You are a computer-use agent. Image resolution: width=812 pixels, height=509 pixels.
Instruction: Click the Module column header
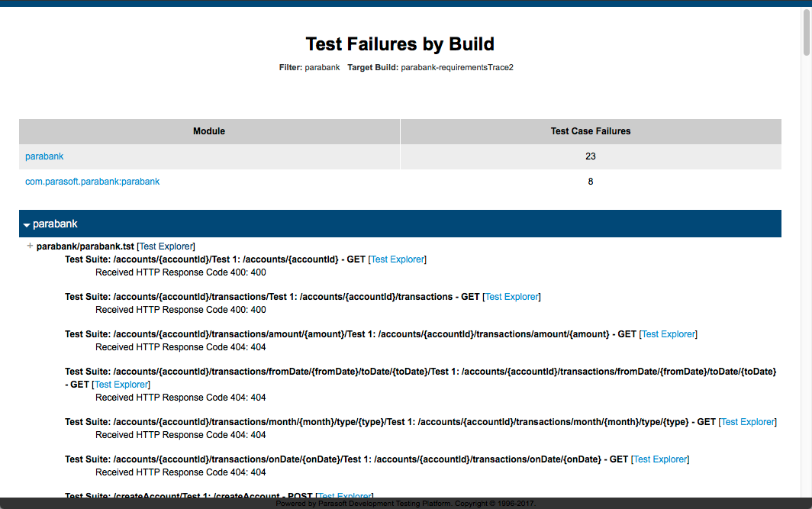pos(209,131)
